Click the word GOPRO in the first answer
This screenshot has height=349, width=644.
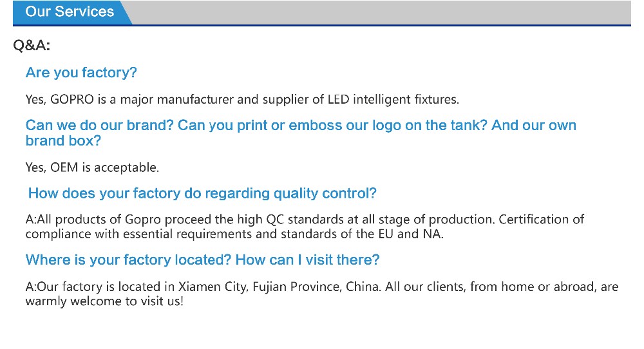point(72,99)
